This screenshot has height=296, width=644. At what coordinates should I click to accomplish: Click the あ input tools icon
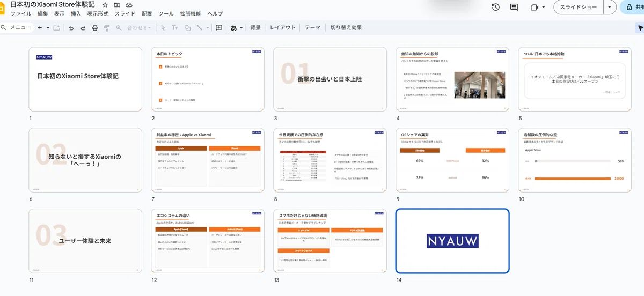coord(233,27)
